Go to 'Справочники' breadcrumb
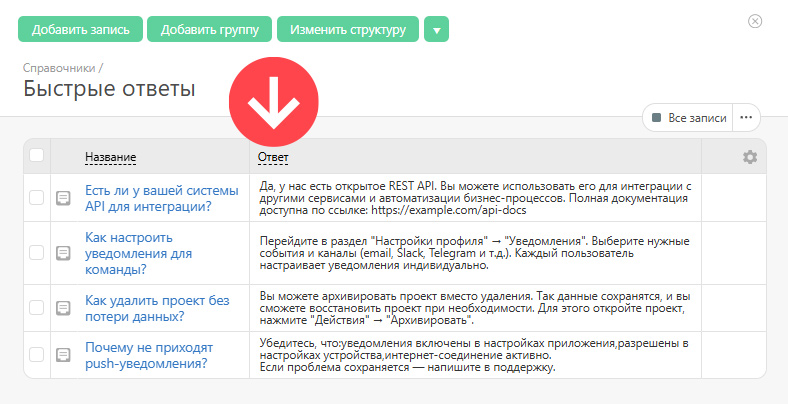The height and width of the screenshot is (404, 788). 59,68
